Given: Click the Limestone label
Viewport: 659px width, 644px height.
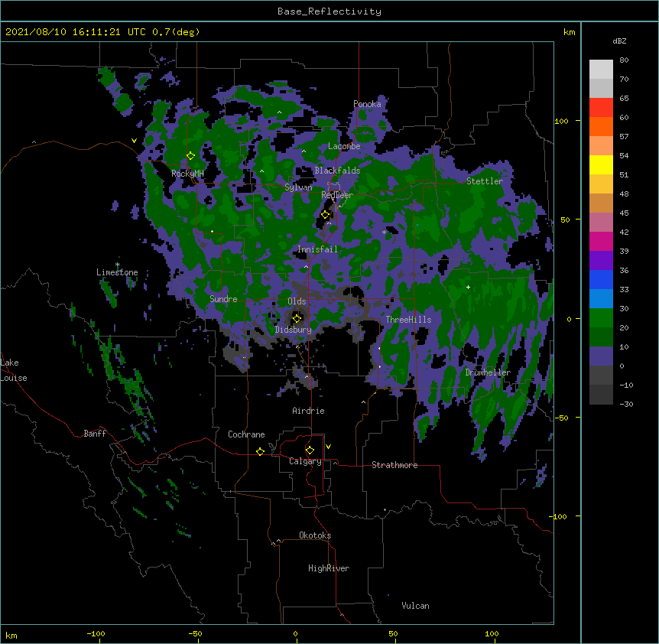Looking at the screenshot, I should 117,272.
